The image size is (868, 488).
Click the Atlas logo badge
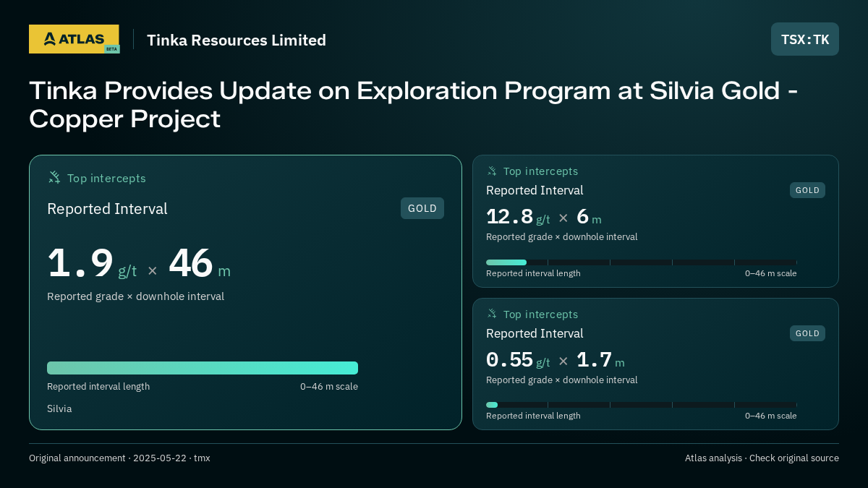74,39
